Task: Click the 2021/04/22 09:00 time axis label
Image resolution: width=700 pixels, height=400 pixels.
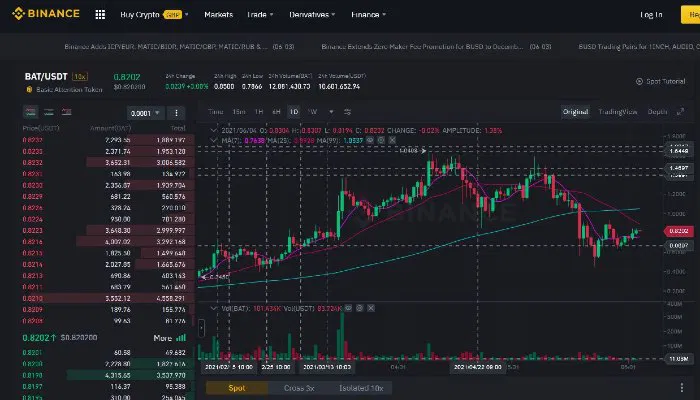Action: 477,367
